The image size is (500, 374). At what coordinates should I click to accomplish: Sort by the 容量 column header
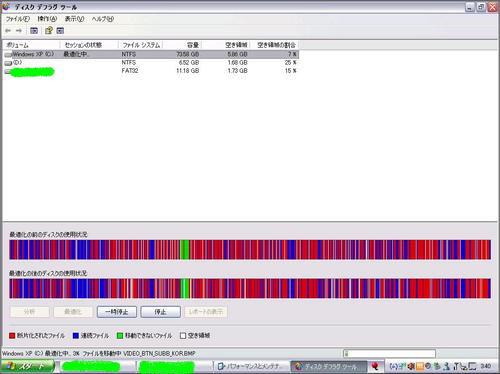coord(182,45)
